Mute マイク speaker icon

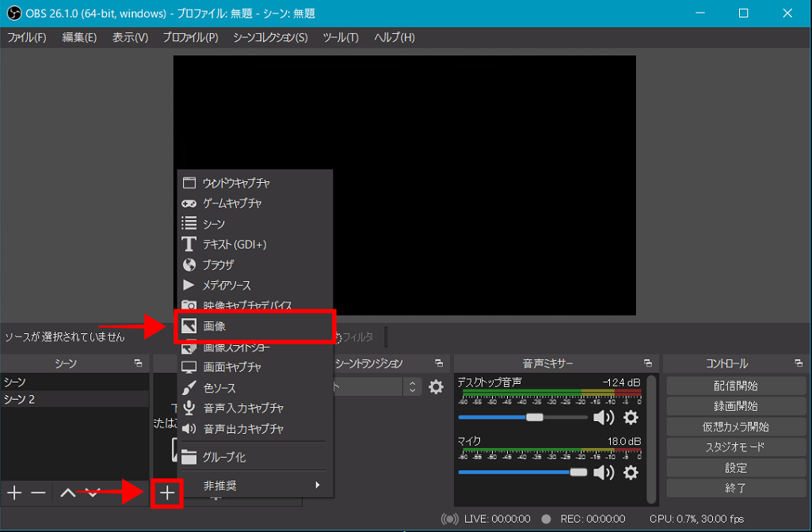[604, 472]
